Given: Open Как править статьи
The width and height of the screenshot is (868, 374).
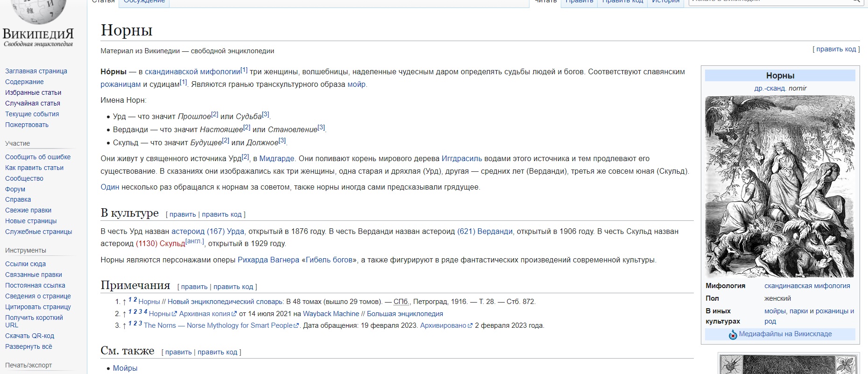Looking at the screenshot, I should pos(34,168).
